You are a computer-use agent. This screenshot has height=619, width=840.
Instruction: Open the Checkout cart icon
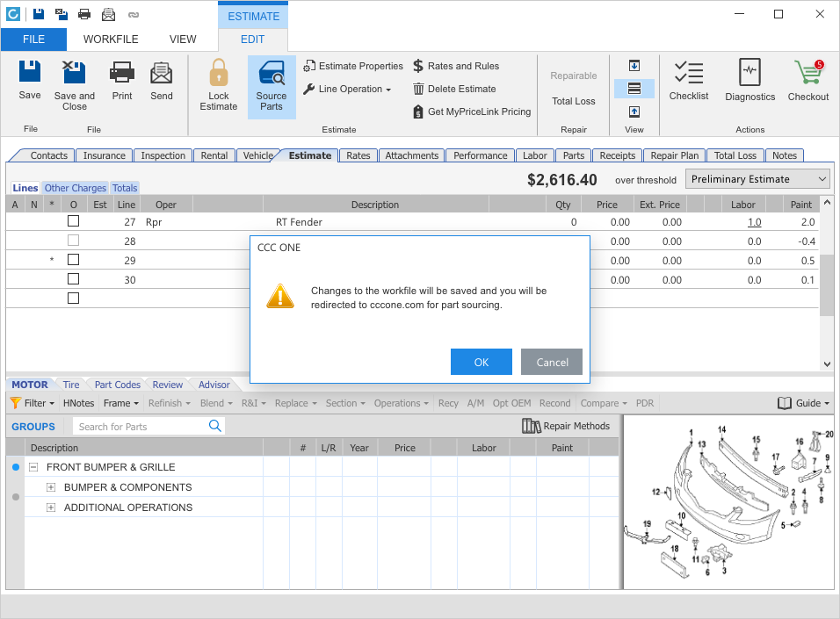coord(807,74)
